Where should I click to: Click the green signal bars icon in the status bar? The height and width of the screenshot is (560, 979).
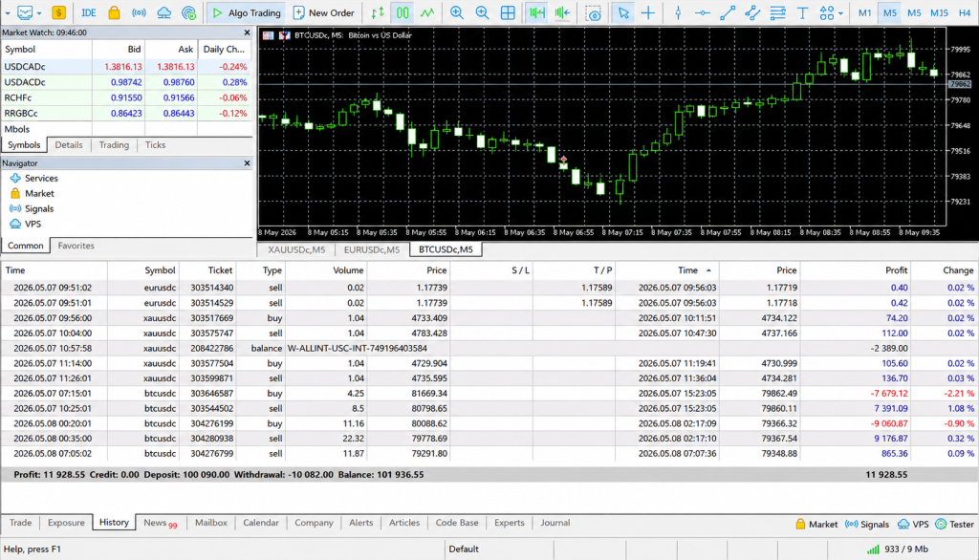873,549
